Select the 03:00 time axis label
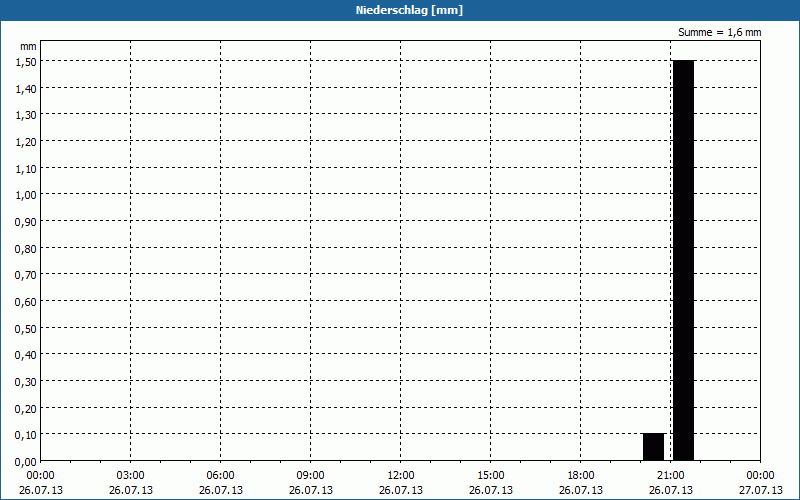 point(131,475)
